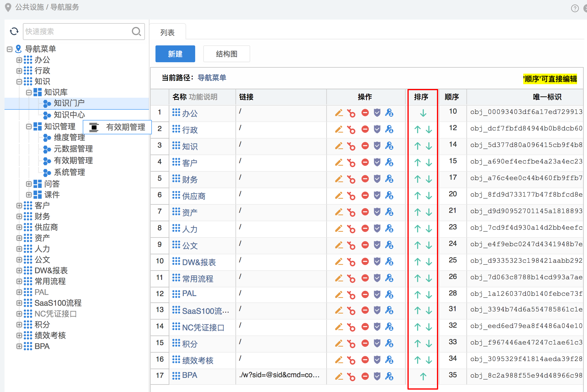
Task: Select 系统管理 in the tree
Action: tap(69, 172)
